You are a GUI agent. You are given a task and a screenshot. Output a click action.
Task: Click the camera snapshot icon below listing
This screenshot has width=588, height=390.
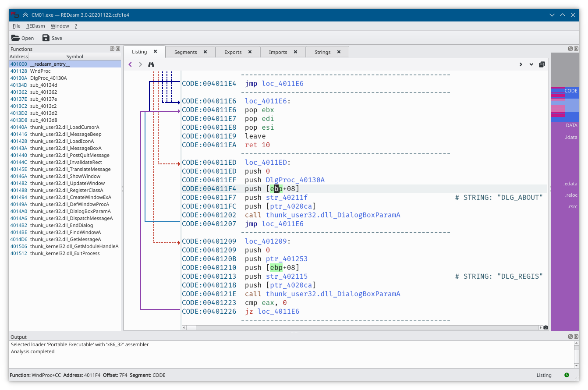click(545, 327)
